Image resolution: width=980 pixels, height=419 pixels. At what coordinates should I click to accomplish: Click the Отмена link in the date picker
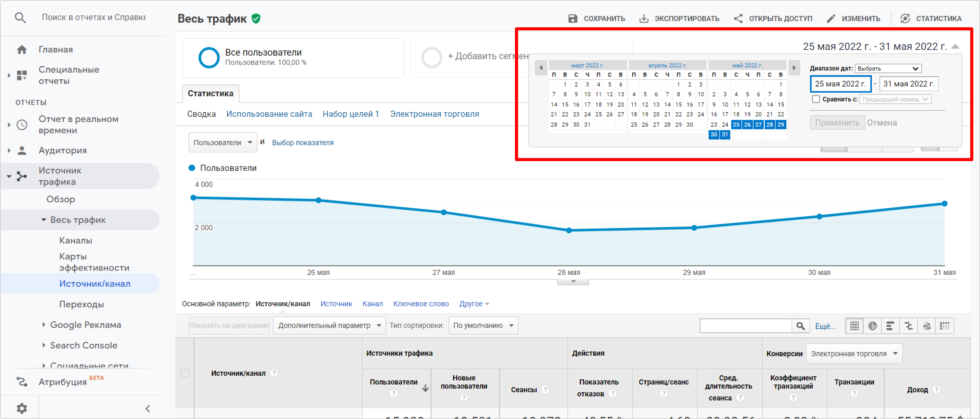[x=881, y=123]
